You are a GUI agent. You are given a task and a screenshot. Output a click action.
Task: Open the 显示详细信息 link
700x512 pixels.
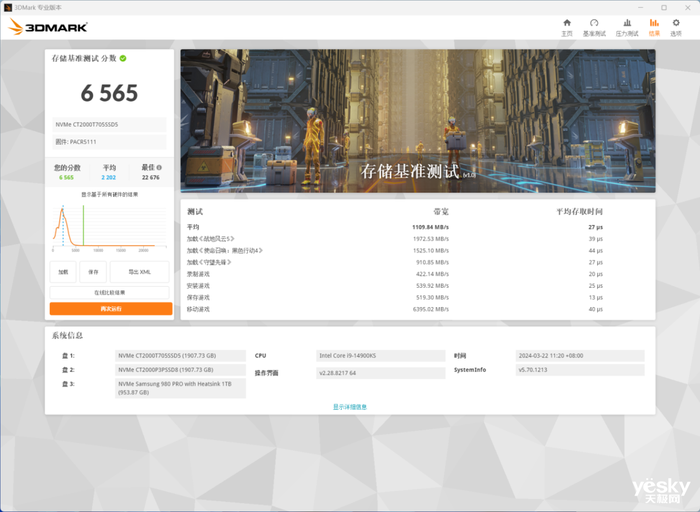click(x=350, y=407)
